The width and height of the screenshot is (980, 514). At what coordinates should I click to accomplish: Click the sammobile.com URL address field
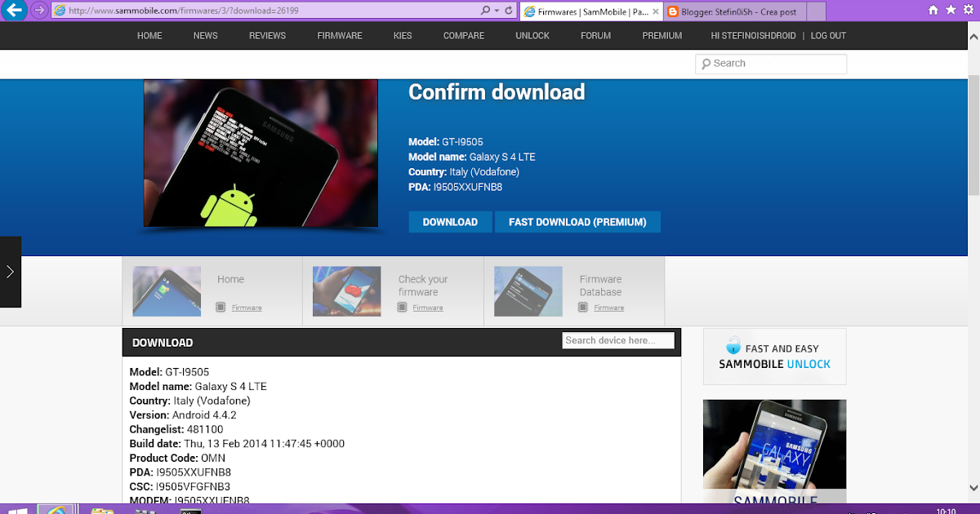265,11
